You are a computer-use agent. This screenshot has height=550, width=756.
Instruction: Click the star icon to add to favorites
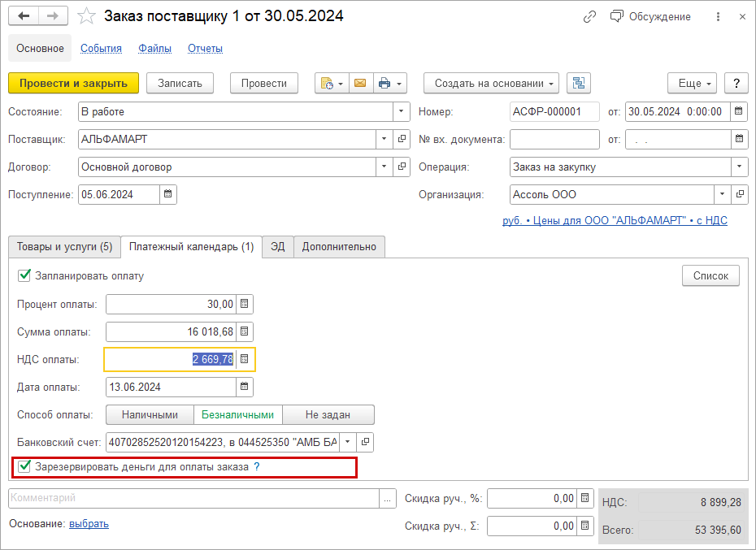(x=86, y=16)
